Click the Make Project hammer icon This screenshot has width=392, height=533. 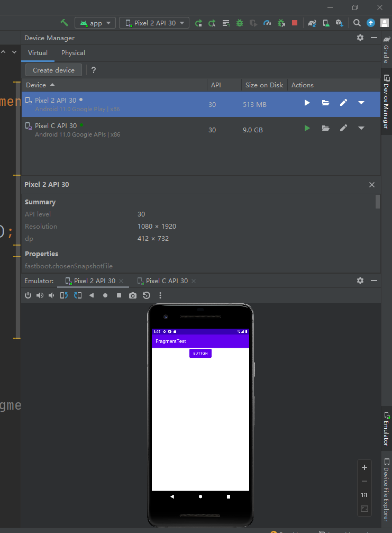tap(64, 23)
